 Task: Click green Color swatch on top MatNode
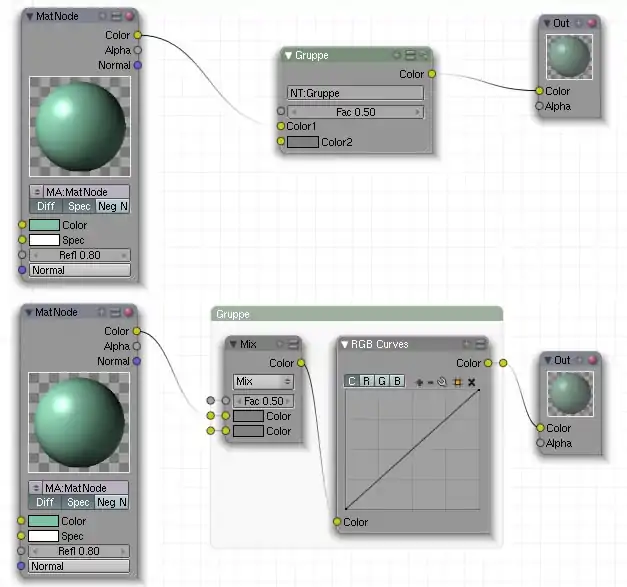coord(44,225)
